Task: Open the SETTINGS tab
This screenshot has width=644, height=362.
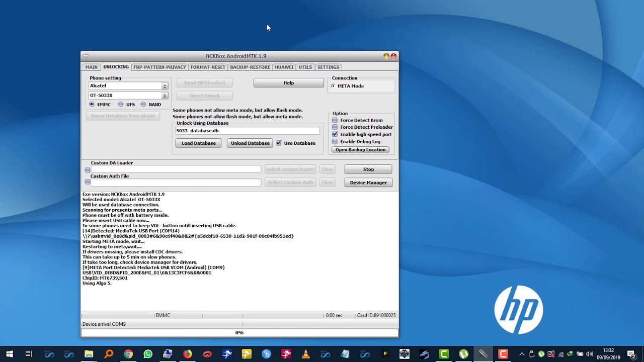Action: pos(329,67)
